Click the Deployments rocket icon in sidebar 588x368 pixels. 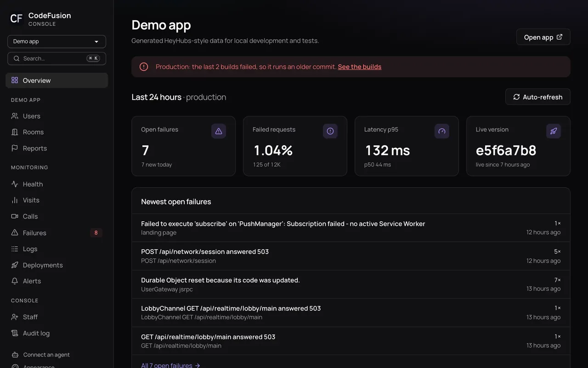[15, 265]
